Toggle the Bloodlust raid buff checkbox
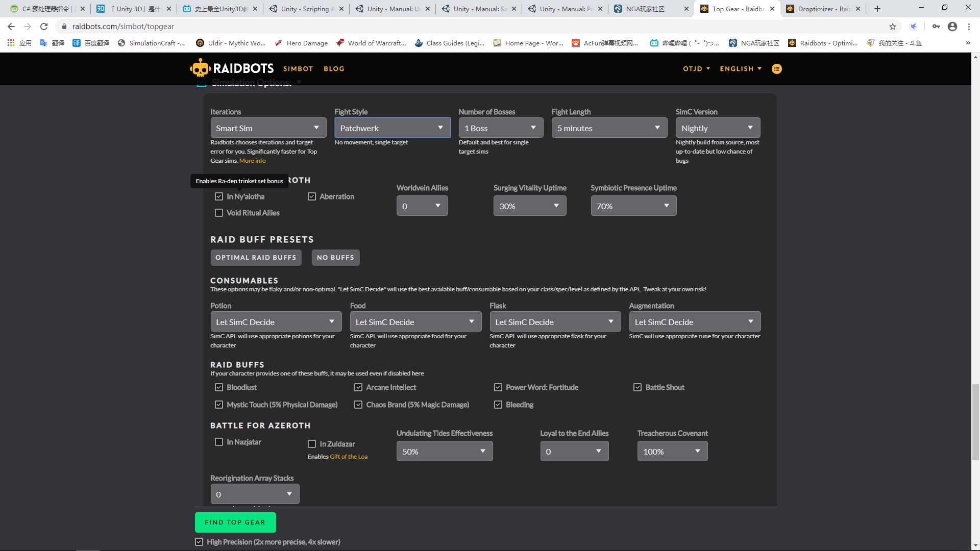980x551 pixels. click(219, 387)
